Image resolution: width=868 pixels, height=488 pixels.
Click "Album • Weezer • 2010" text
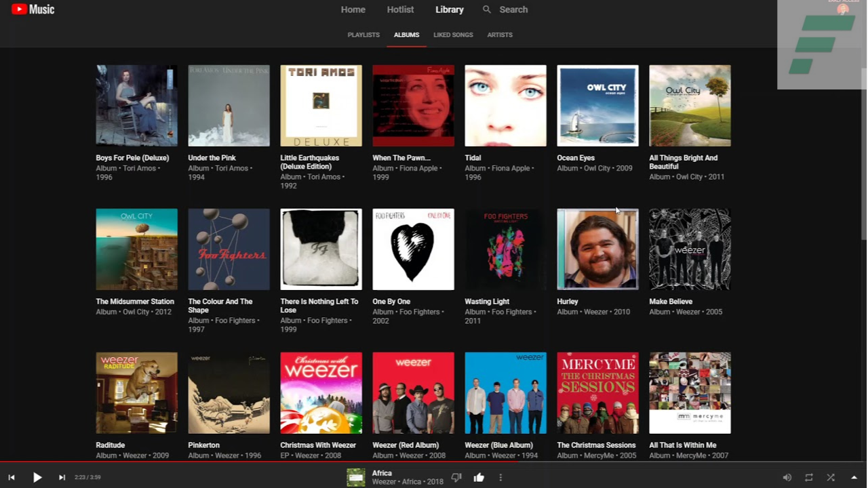593,312
